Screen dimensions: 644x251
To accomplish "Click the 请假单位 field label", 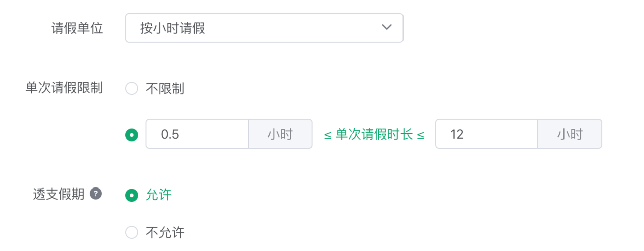I will [77, 28].
